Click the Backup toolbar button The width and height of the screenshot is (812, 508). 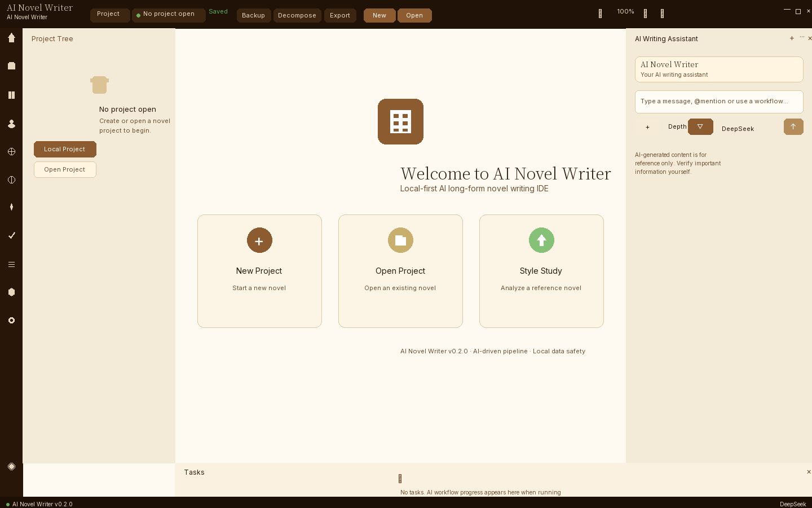(254, 15)
